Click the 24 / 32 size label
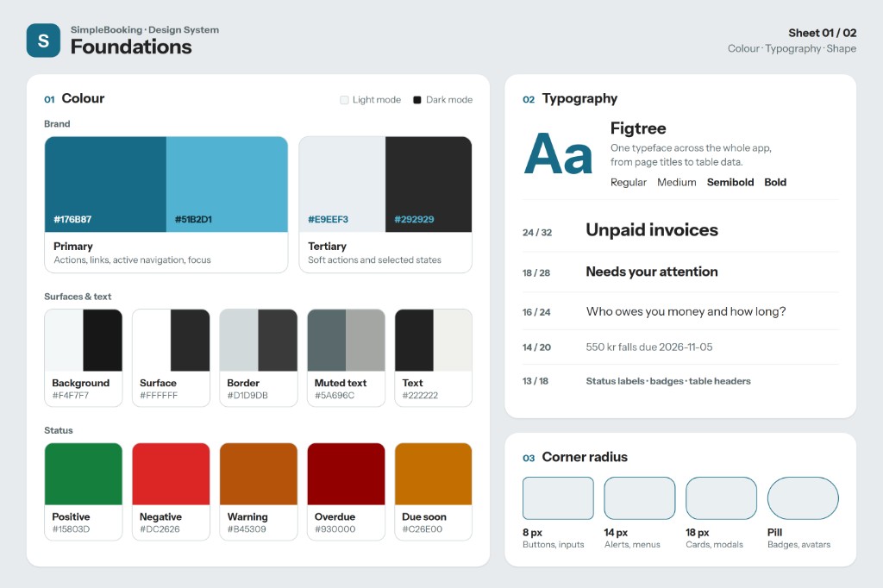 (x=537, y=233)
